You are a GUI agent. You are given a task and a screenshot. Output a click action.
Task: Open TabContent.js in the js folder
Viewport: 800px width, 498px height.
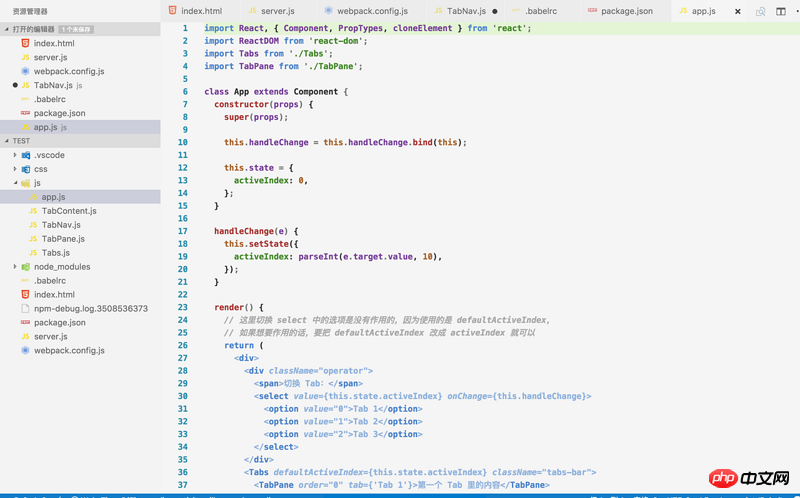(69, 211)
